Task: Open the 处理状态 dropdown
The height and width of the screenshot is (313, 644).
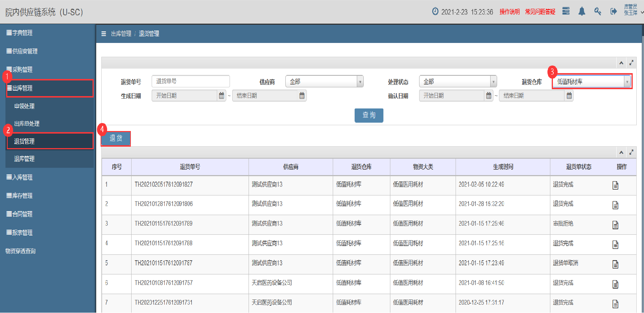Action: 458,82
